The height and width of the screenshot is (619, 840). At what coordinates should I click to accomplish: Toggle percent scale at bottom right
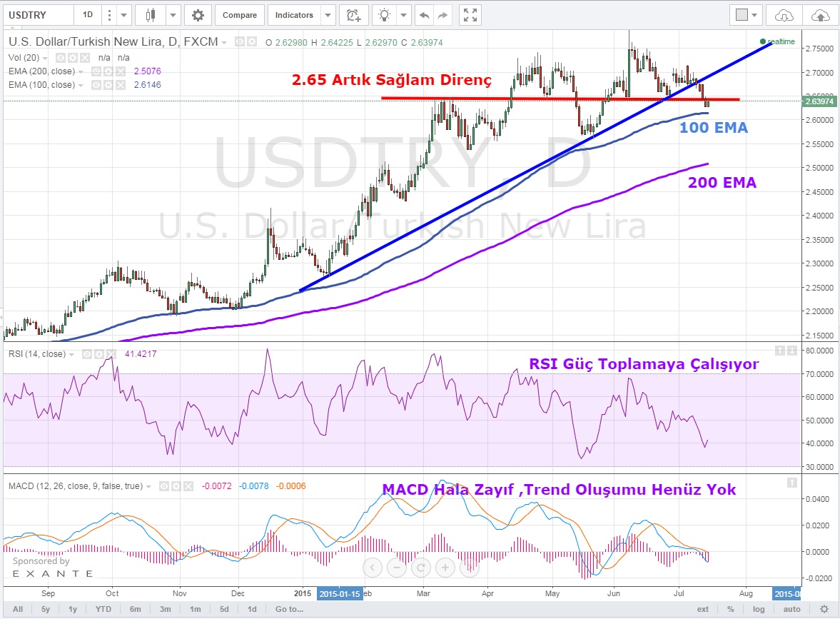(731, 609)
